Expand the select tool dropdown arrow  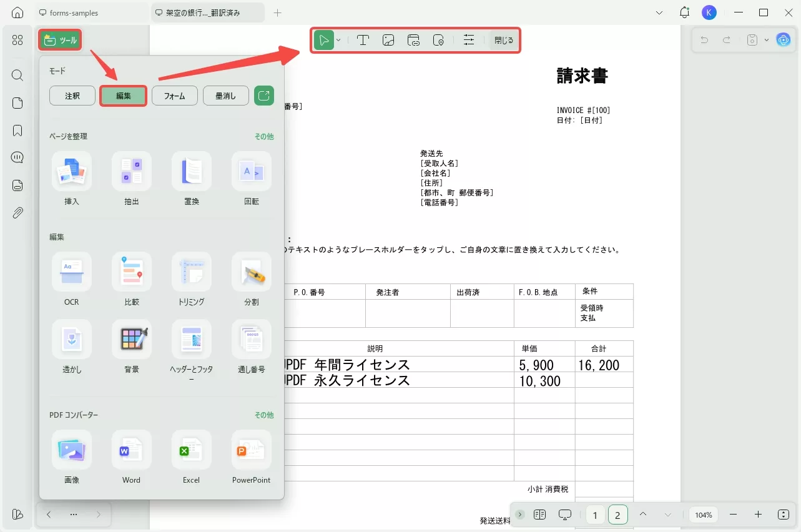(338, 39)
